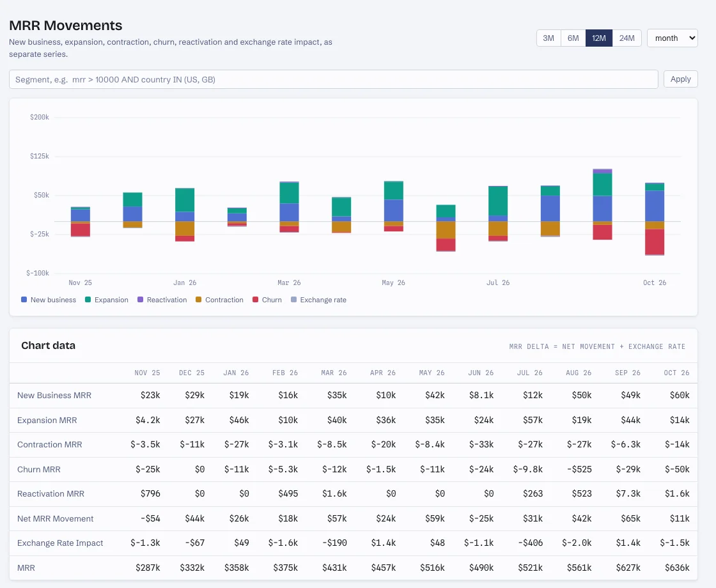Click the Expansion MRR row label
The image size is (716, 588).
tap(47, 420)
